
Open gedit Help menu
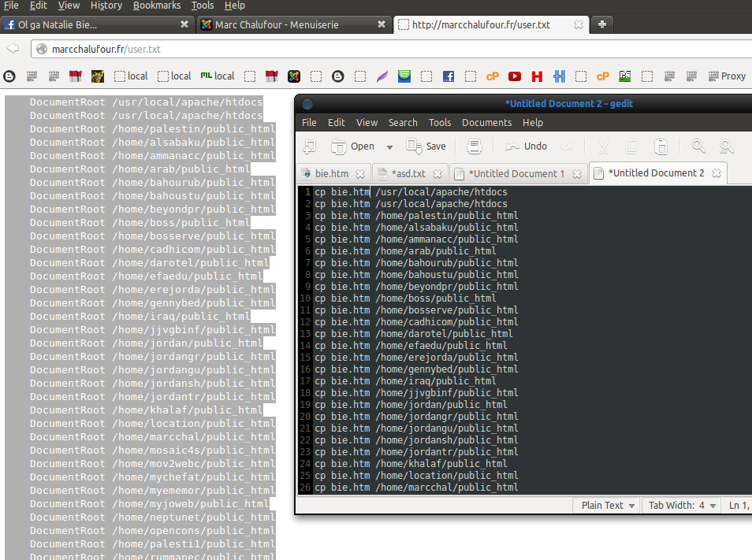[x=532, y=123]
